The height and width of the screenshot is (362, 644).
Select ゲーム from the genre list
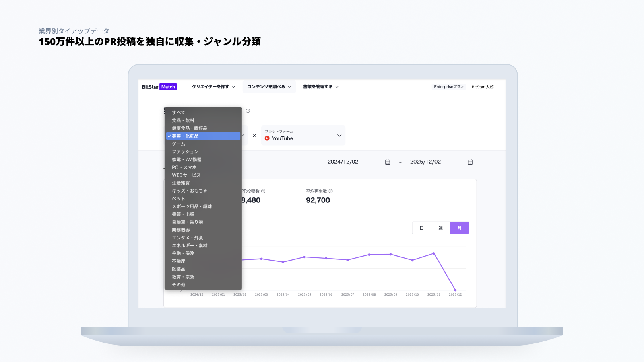[179, 144]
